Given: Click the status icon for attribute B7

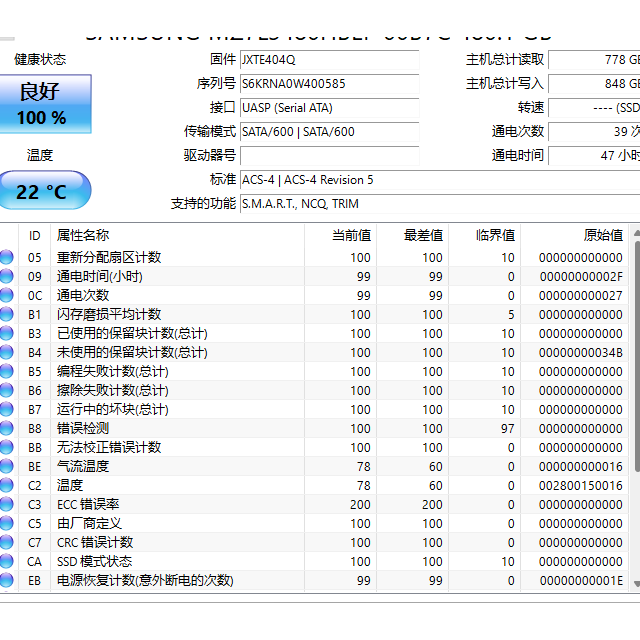Looking at the screenshot, I should tap(7, 409).
